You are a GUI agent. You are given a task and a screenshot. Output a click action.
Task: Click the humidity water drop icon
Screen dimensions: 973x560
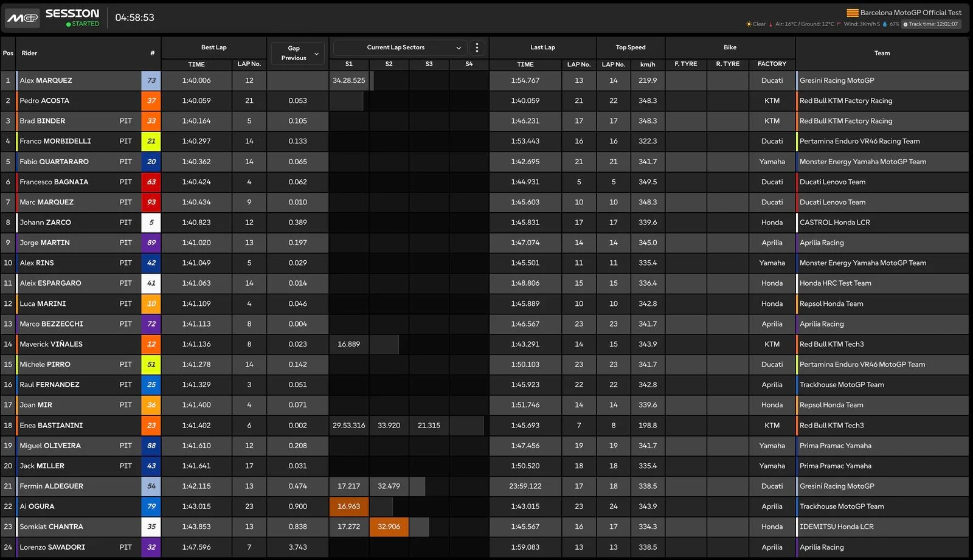click(x=885, y=24)
